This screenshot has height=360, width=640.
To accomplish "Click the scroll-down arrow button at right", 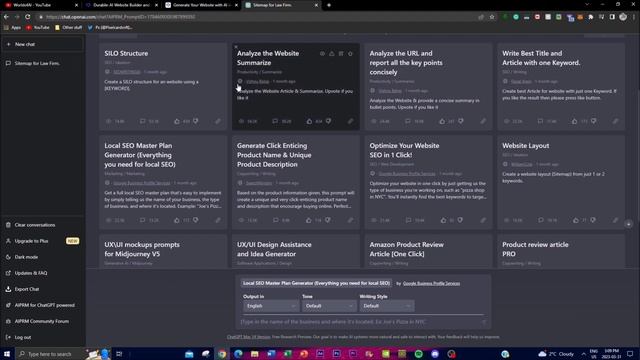I will coord(629,224).
